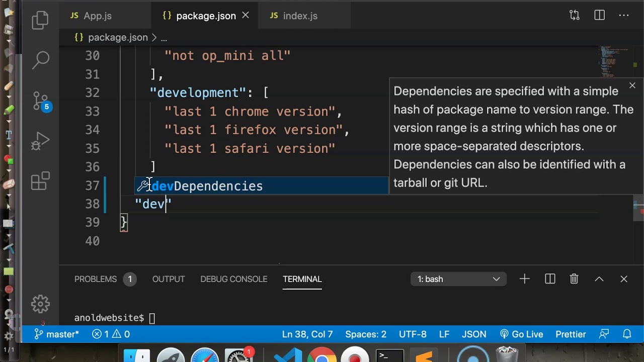644x362 pixels.
Task: Open notifications bell in status bar
Action: (627, 334)
